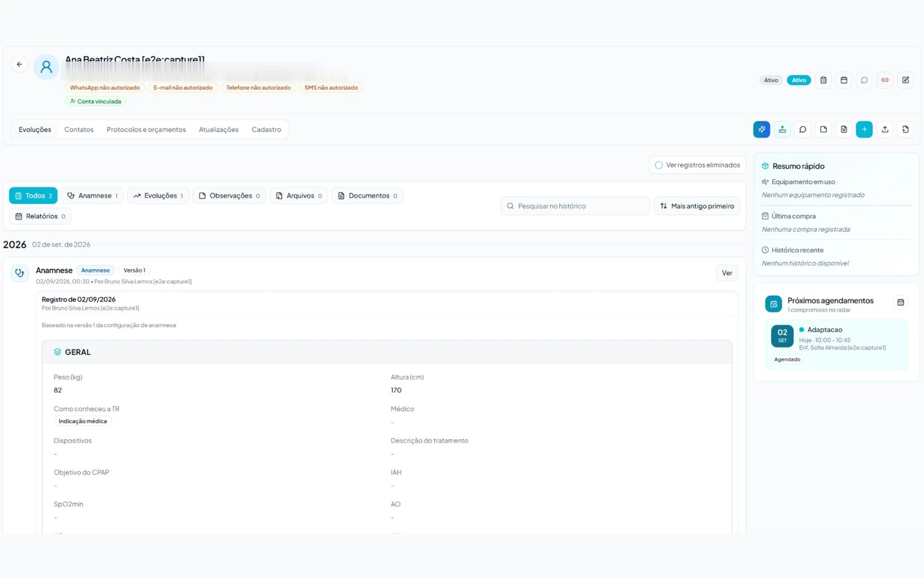Image resolution: width=924 pixels, height=578 pixels.
Task: Switch to the Cadastro tab
Action: click(266, 130)
